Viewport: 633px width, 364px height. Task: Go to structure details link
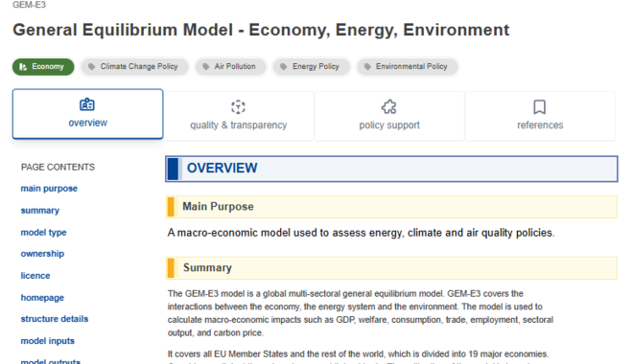[55, 319]
